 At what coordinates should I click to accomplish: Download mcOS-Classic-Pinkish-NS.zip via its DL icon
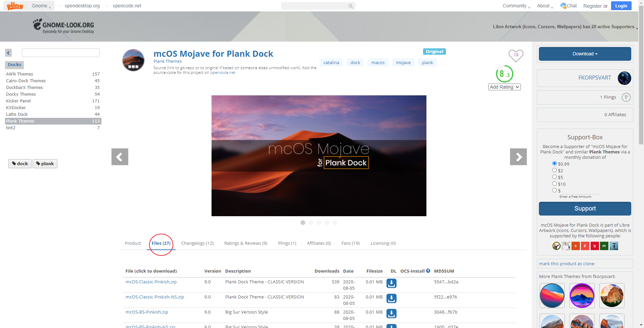[x=392, y=298]
